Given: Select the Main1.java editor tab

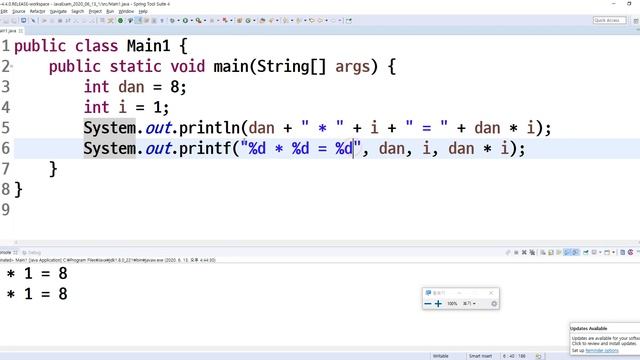Looking at the screenshot, I should click(11, 31).
